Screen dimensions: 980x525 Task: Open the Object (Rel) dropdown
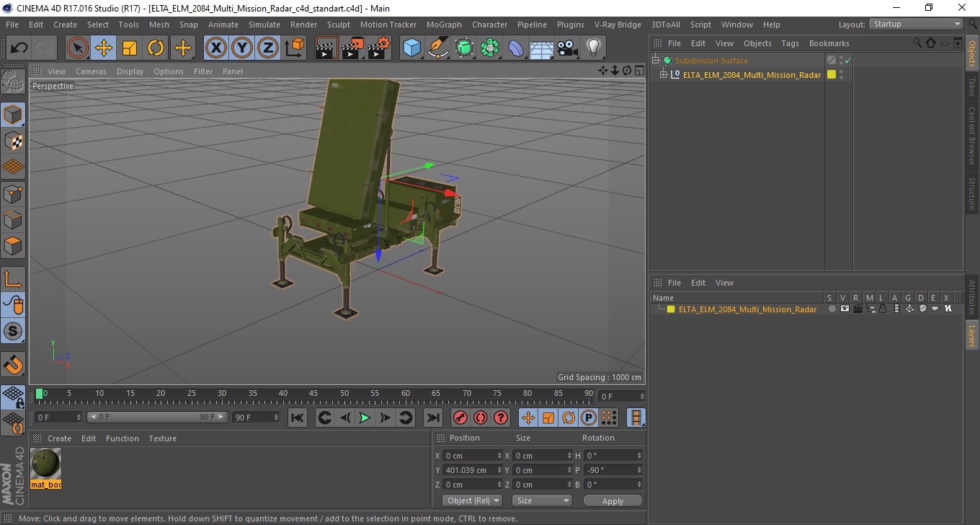[472, 500]
